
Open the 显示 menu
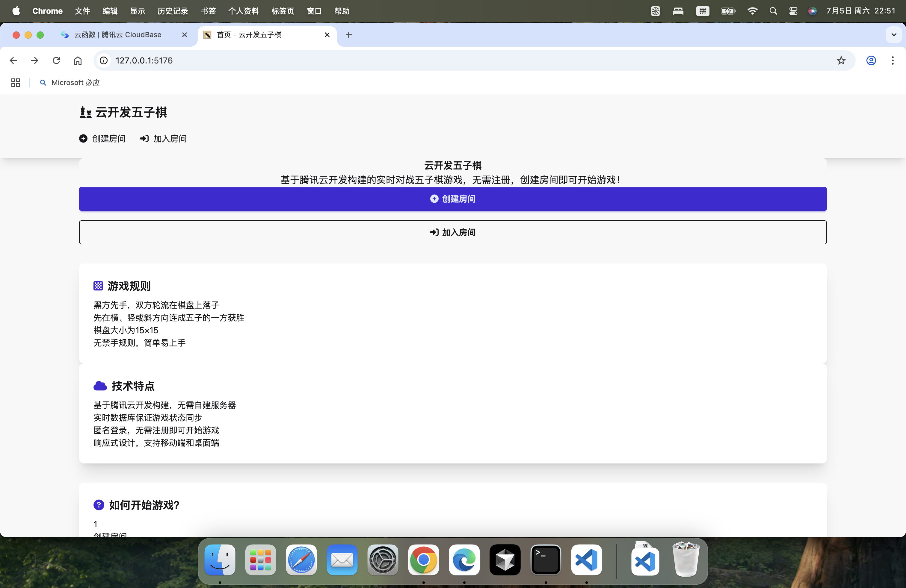click(138, 11)
